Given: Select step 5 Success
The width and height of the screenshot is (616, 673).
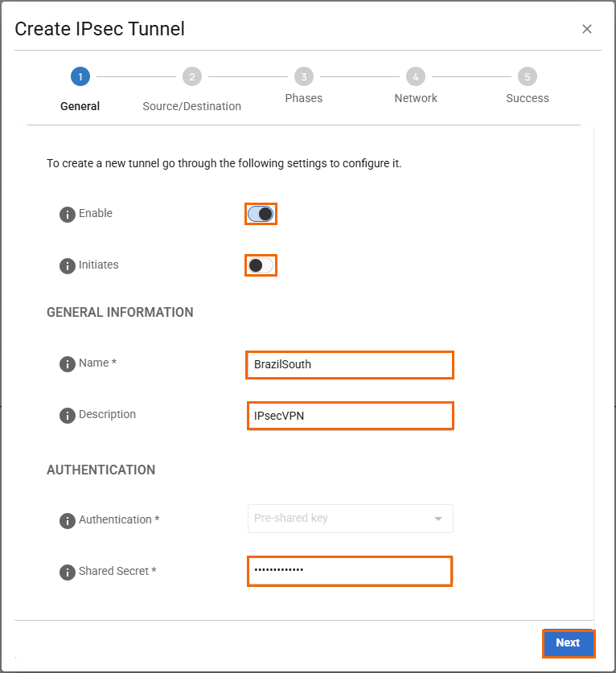Looking at the screenshot, I should tap(527, 77).
